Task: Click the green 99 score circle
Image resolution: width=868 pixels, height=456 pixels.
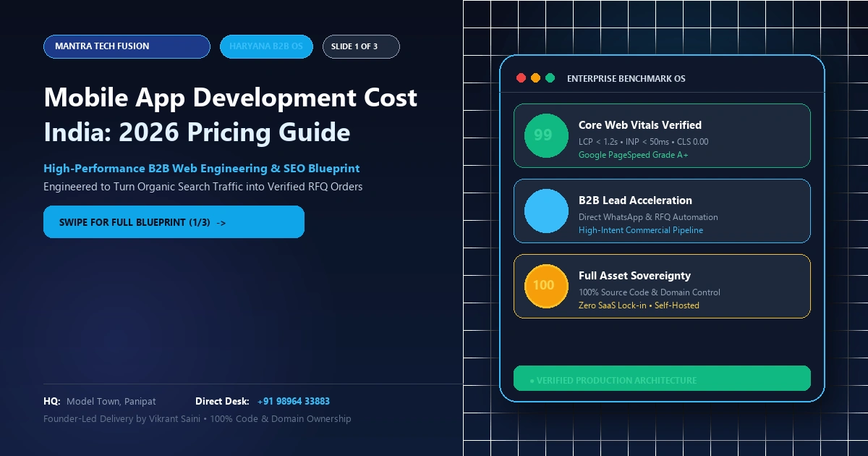Action: pos(546,135)
